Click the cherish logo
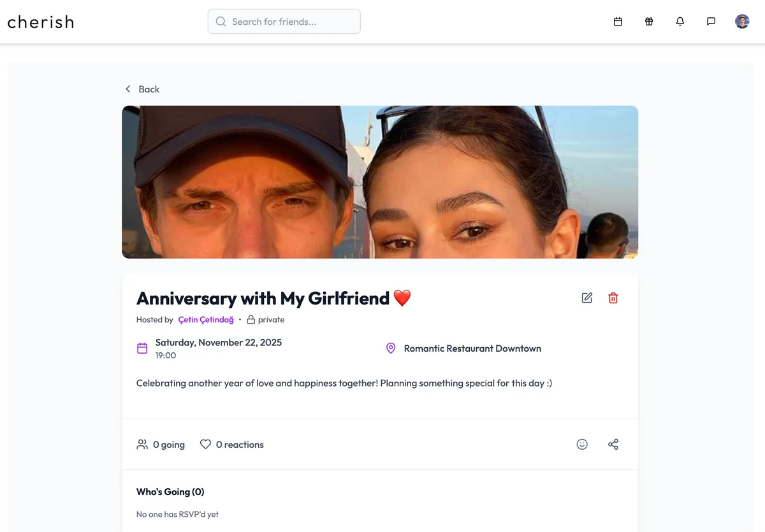Viewport: 765px width, 532px height. tap(41, 22)
